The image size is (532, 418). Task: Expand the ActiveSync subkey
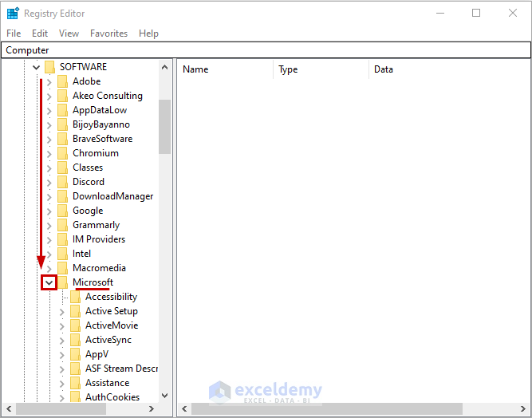(x=61, y=341)
